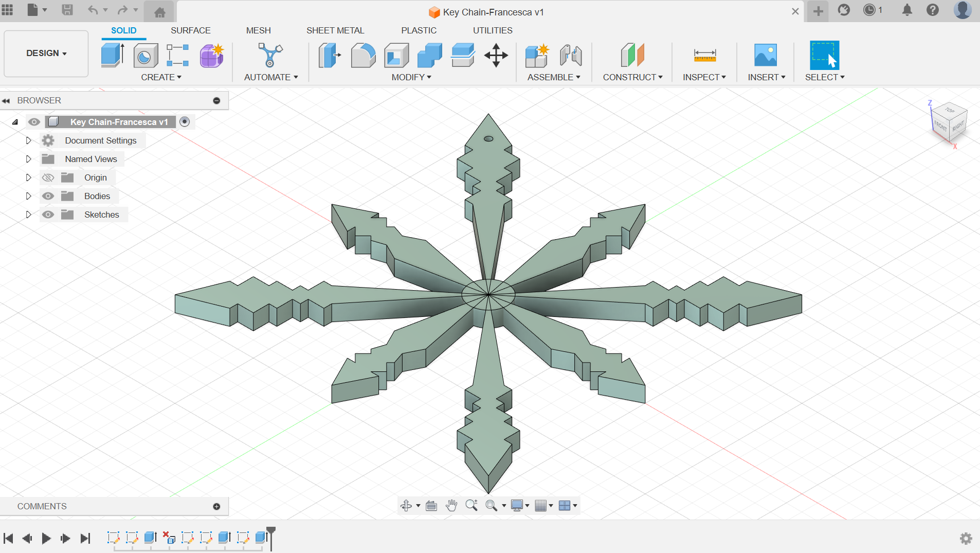Hide the Bodies folder

[48, 196]
